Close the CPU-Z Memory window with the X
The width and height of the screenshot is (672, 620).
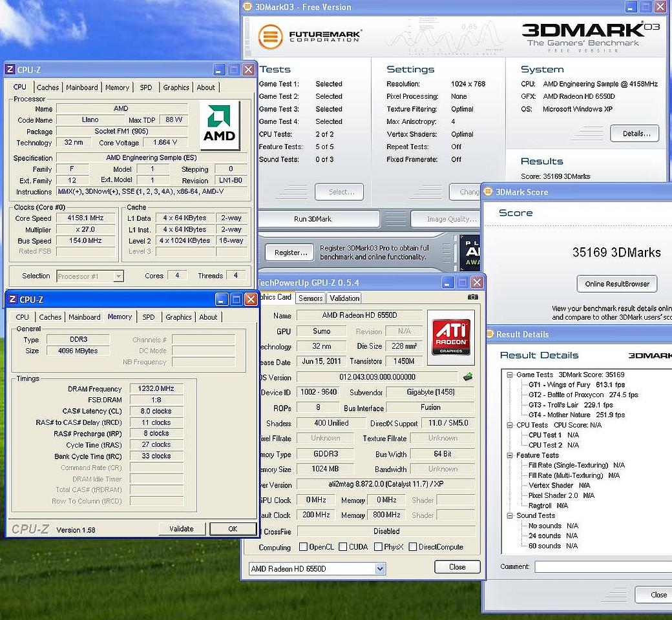pyautogui.click(x=251, y=299)
